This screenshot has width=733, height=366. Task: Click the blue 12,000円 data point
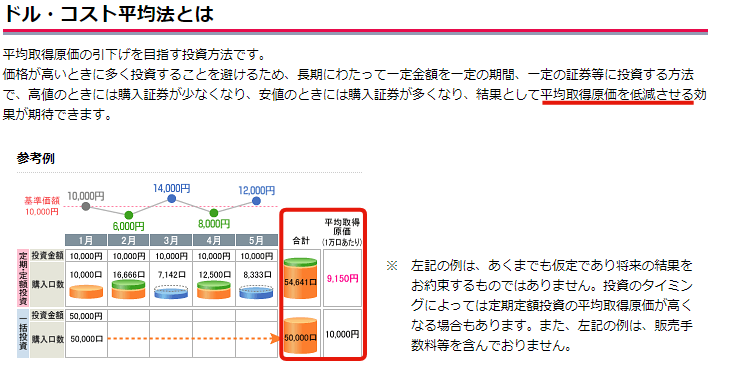click(x=256, y=201)
